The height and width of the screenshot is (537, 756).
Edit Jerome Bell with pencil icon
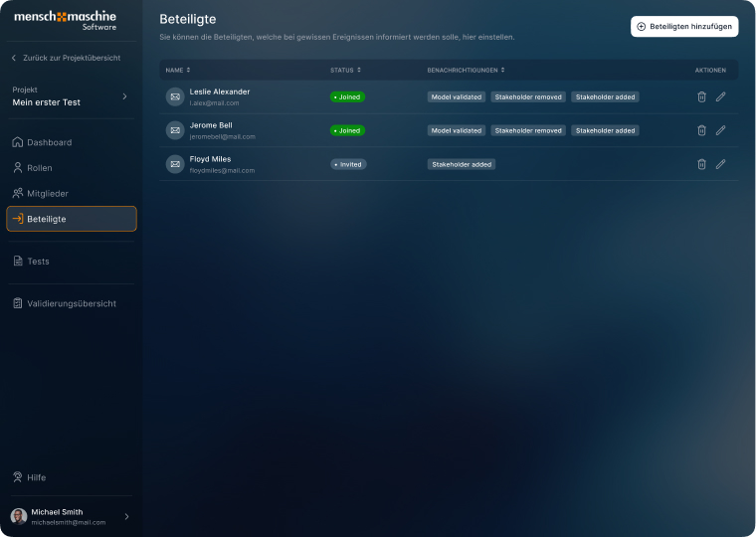720,130
